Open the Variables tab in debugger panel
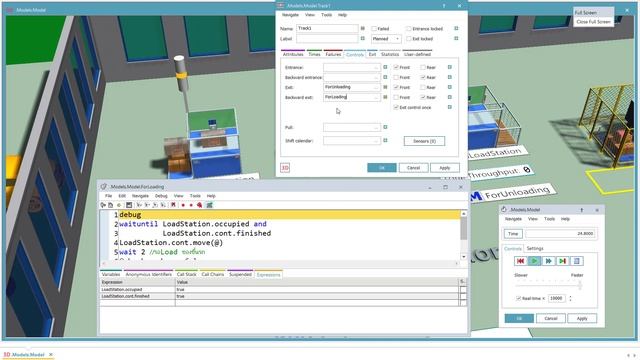The width and height of the screenshot is (640, 360). 111,274
